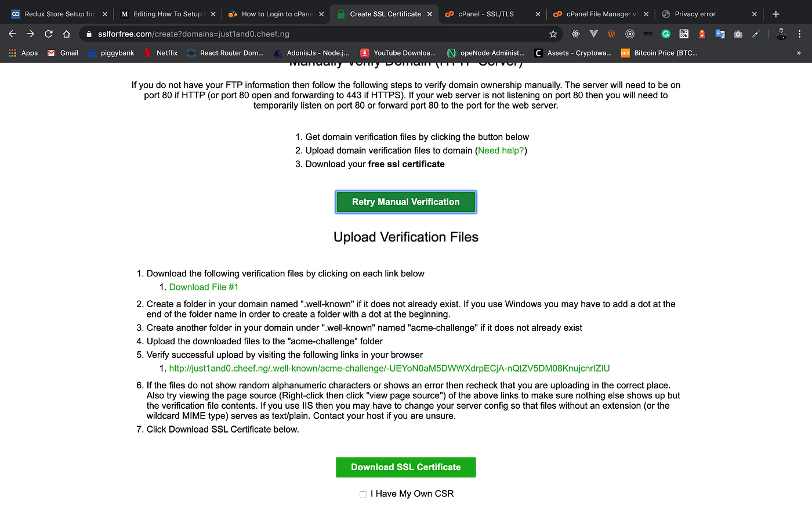Open a new tab with the plus button

coord(775,14)
